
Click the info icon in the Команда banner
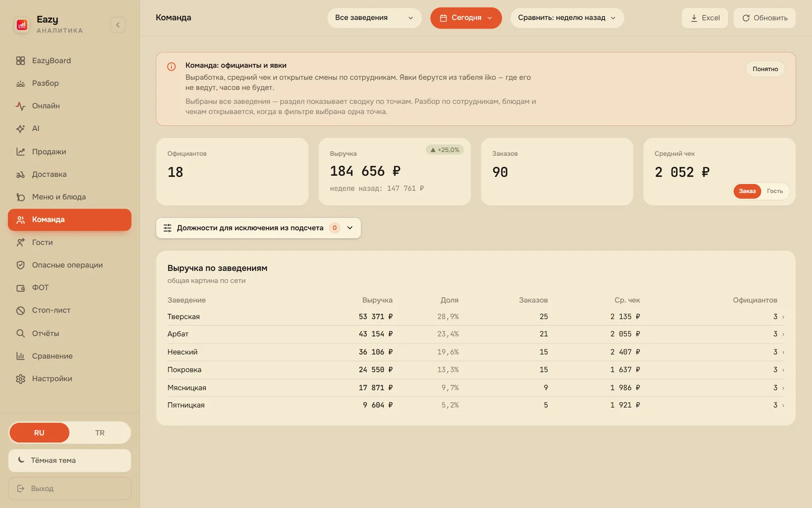[172, 67]
